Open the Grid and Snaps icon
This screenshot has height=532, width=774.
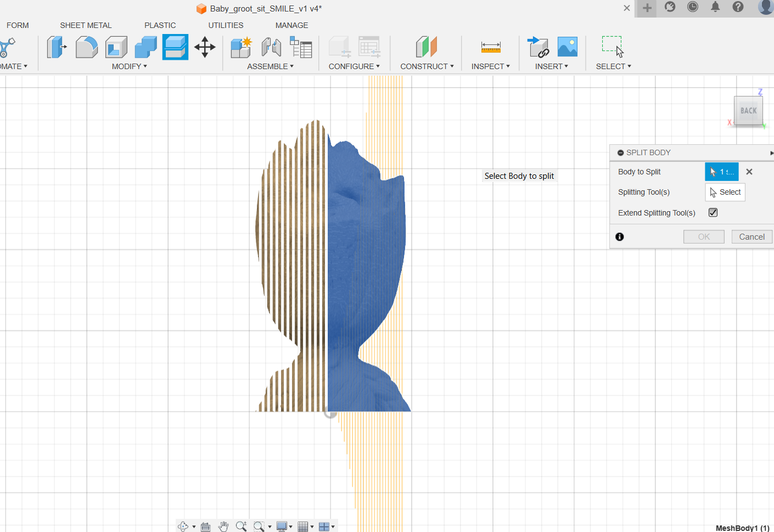[302, 527]
